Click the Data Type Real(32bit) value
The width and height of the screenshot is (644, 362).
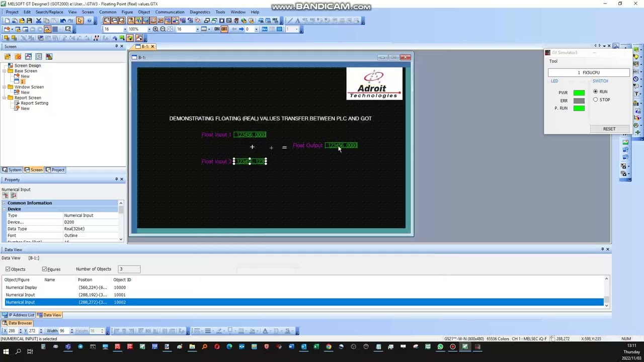click(x=91, y=229)
